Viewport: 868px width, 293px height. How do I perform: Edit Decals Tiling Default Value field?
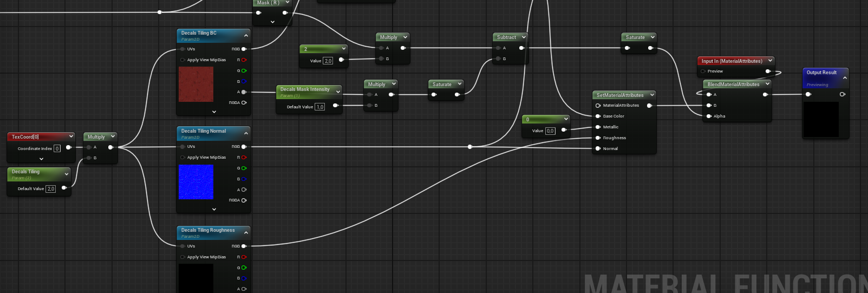pos(51,189)
